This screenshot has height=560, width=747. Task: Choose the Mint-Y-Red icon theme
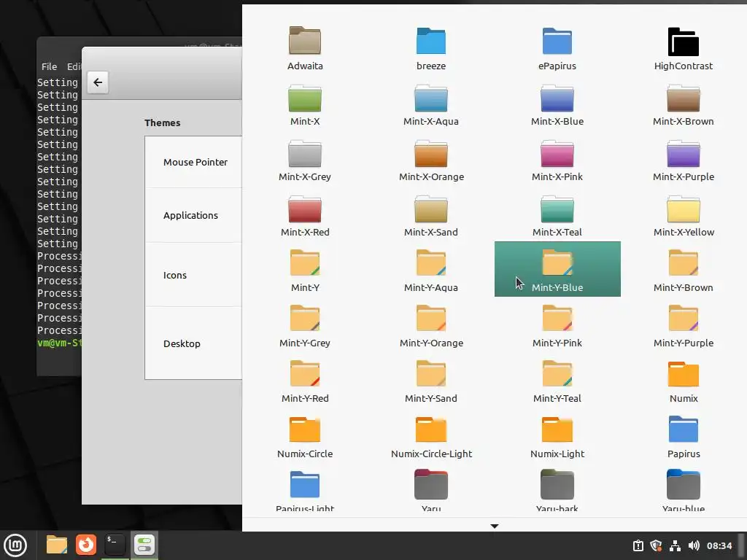(305, 381)
